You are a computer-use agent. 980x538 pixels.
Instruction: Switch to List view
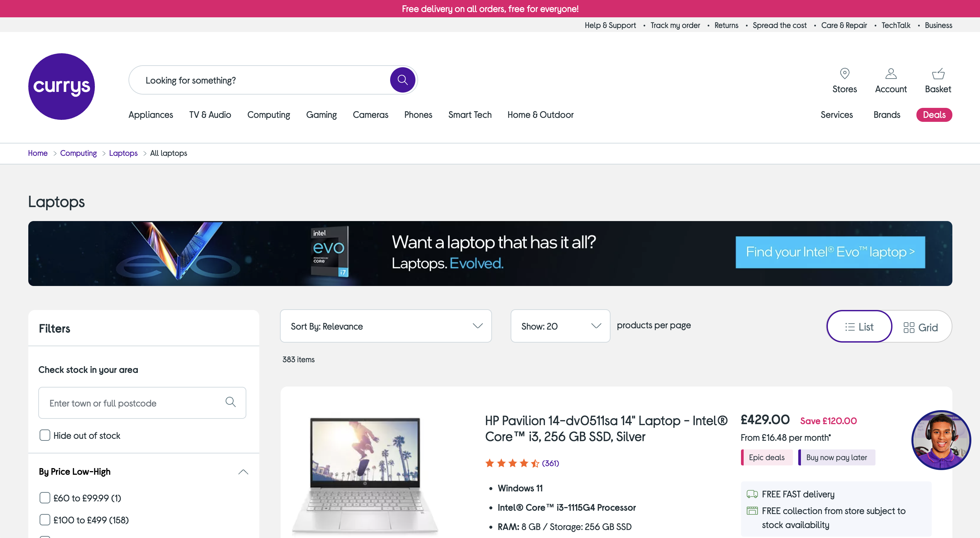tap(859, 327)
